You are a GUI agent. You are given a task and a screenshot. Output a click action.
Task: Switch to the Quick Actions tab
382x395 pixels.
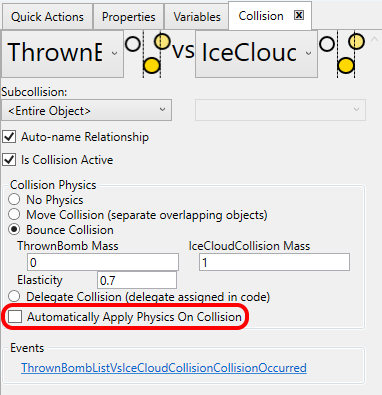coord(47,17)
